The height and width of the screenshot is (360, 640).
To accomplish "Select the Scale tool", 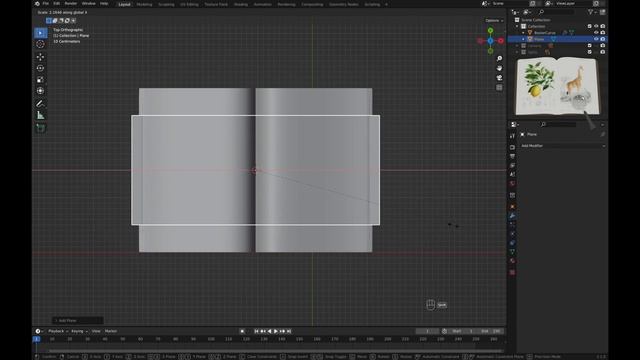I will pyautogui.click(x=40, y=80).
